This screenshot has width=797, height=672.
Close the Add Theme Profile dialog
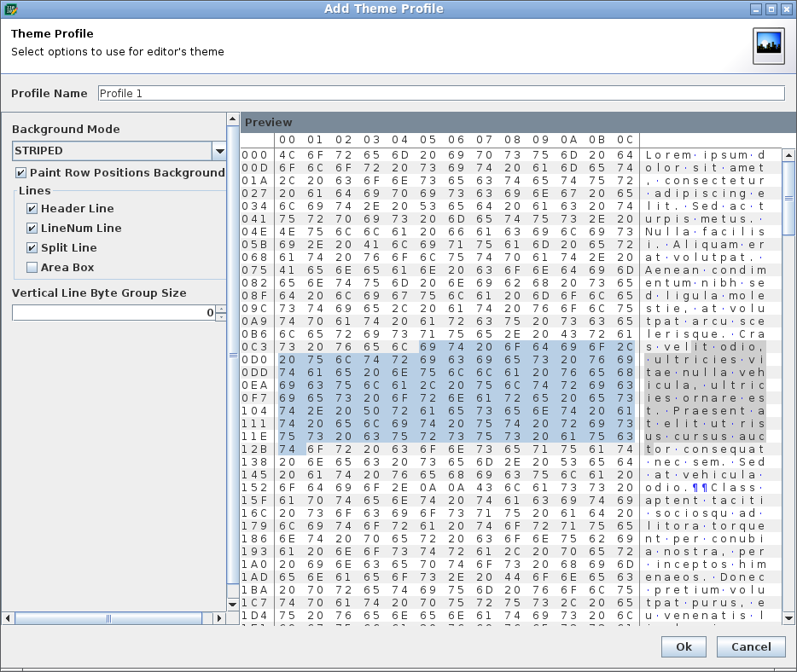(x=787, y=9)
